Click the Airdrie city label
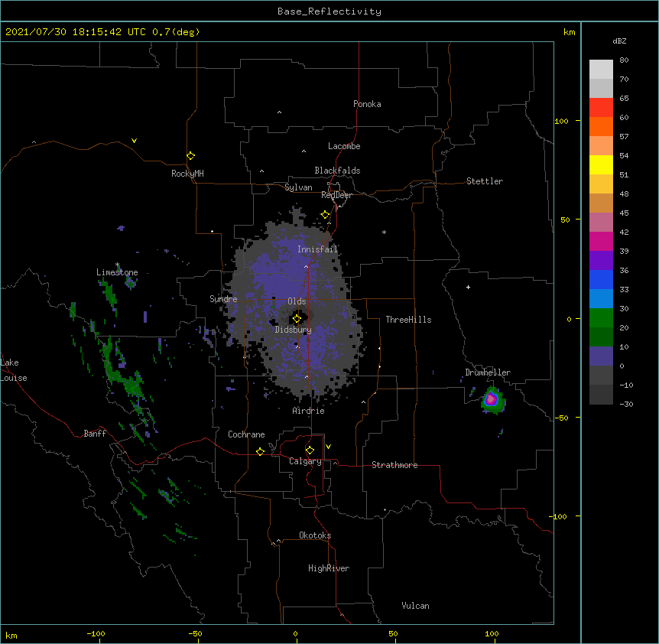Image resolution: width=659 pixels, height=644 pixels. coord(309,411)
